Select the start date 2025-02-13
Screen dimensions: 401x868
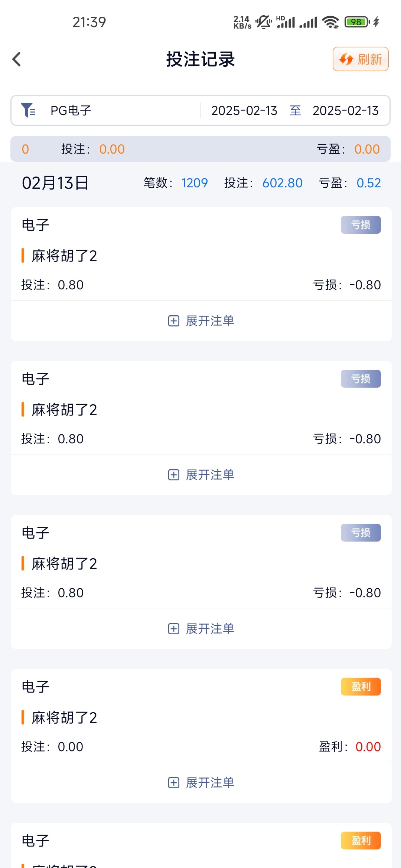pos(244,111)
